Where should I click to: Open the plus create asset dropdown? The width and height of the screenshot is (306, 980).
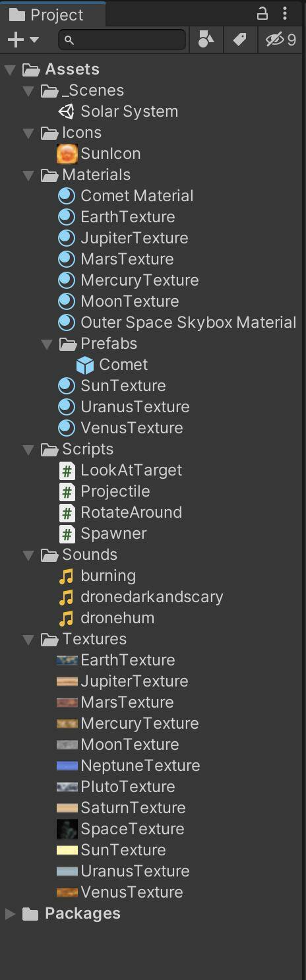pos(22,40)
